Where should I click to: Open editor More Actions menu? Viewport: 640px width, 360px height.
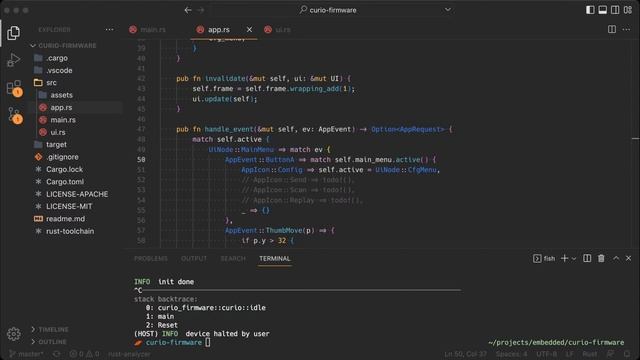point(626,29)
